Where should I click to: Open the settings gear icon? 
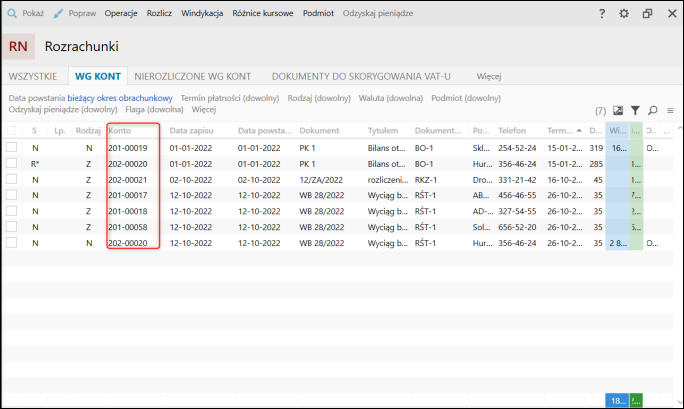[624, 14]
